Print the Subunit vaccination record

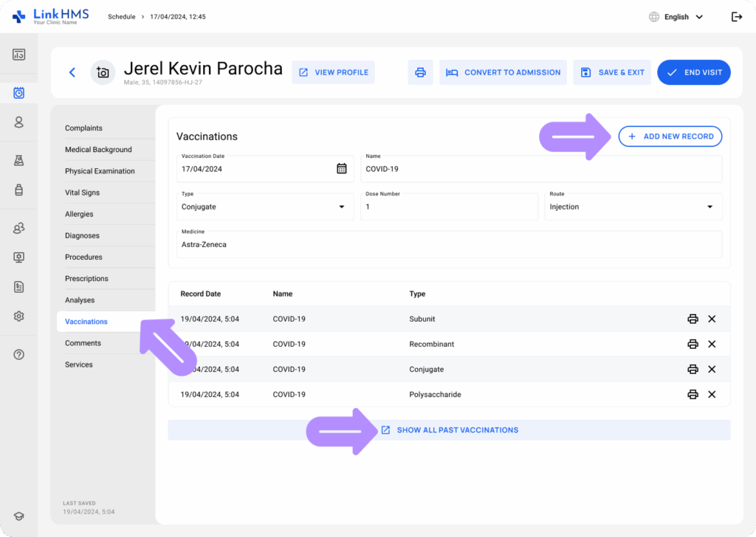coord(693,319)
